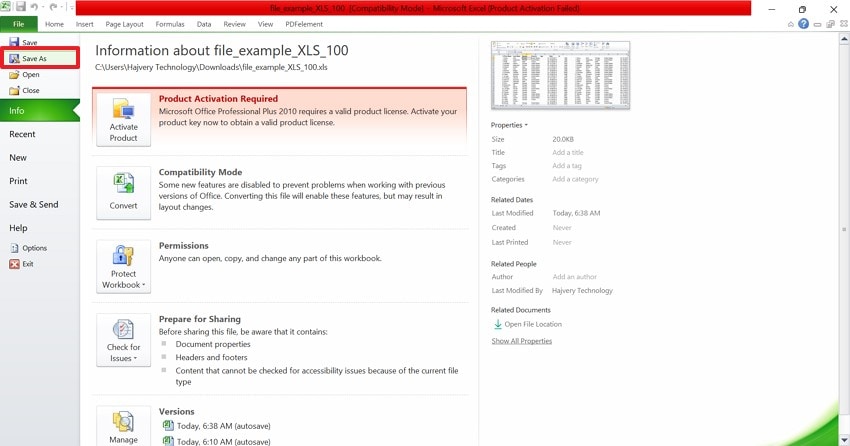
Task: Click the green File tab
Action: point(18,24)
